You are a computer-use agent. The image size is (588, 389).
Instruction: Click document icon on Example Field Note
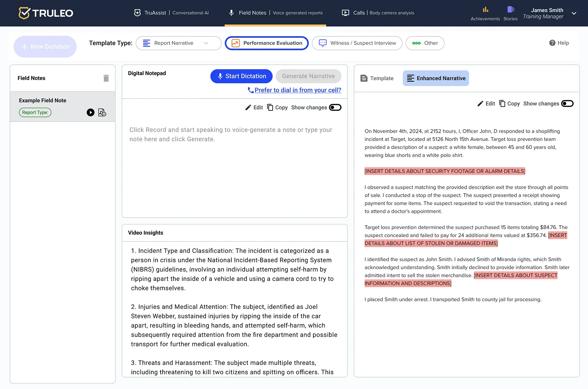pos(102,112)
